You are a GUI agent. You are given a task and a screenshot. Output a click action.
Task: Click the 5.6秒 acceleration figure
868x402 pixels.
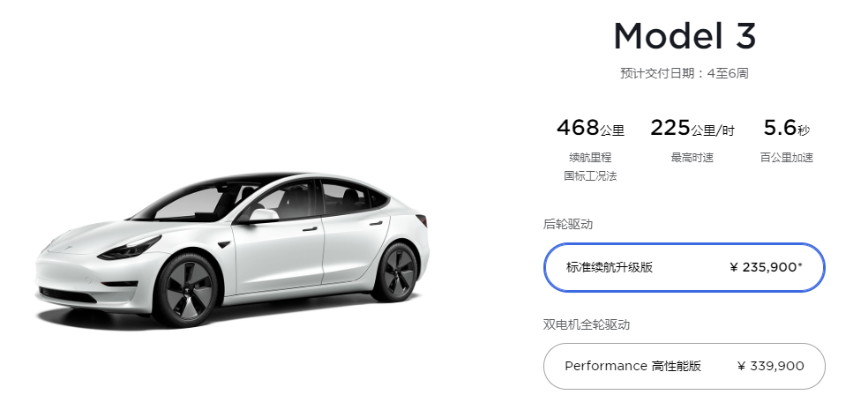pos(787,129)
